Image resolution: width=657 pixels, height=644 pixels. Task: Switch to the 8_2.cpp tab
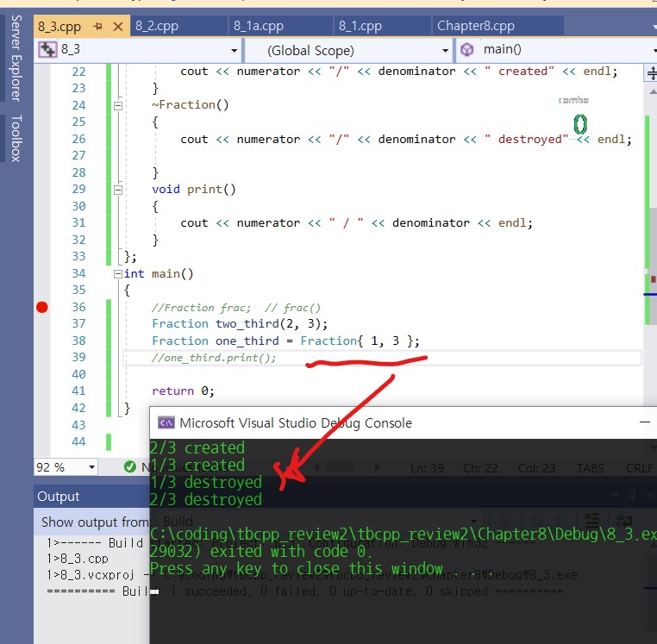point(157,26)
